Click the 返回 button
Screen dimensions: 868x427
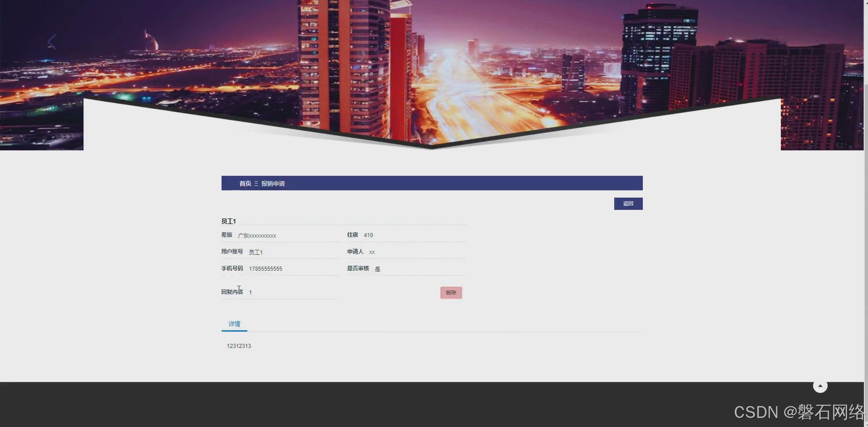(x=628, y=204)
